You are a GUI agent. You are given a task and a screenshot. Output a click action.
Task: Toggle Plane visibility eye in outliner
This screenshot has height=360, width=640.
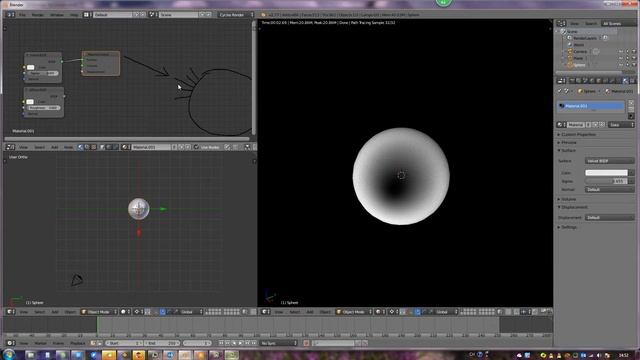click(x=621, y=58)
